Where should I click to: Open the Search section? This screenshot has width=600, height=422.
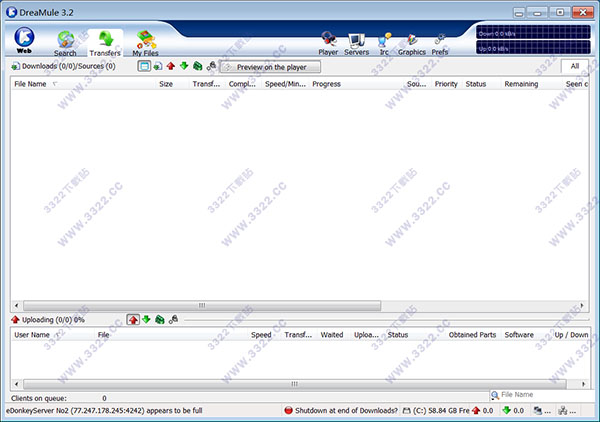click(65, 43)
